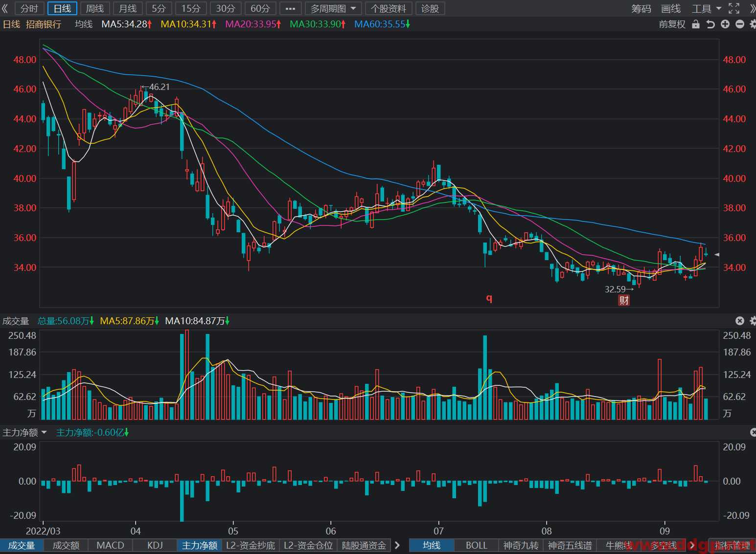Toggle the 前复权 price adjustment mode

click(x=672, y=24)
